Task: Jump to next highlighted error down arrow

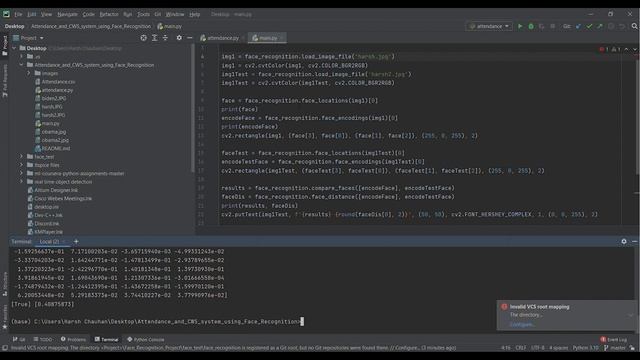Action: pyautogui.click(x=635, y=49)
